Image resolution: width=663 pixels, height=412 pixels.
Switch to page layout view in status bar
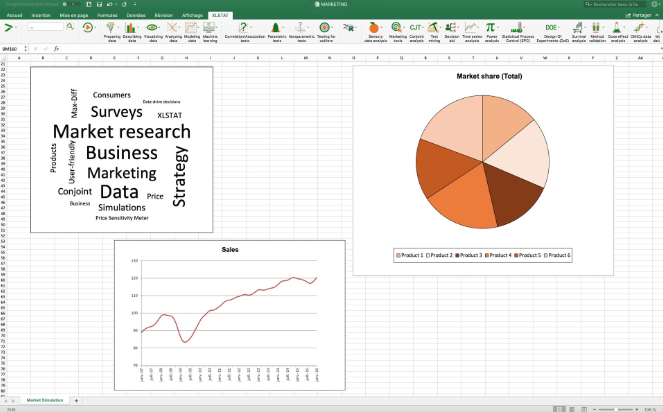(x=572, y=409)
